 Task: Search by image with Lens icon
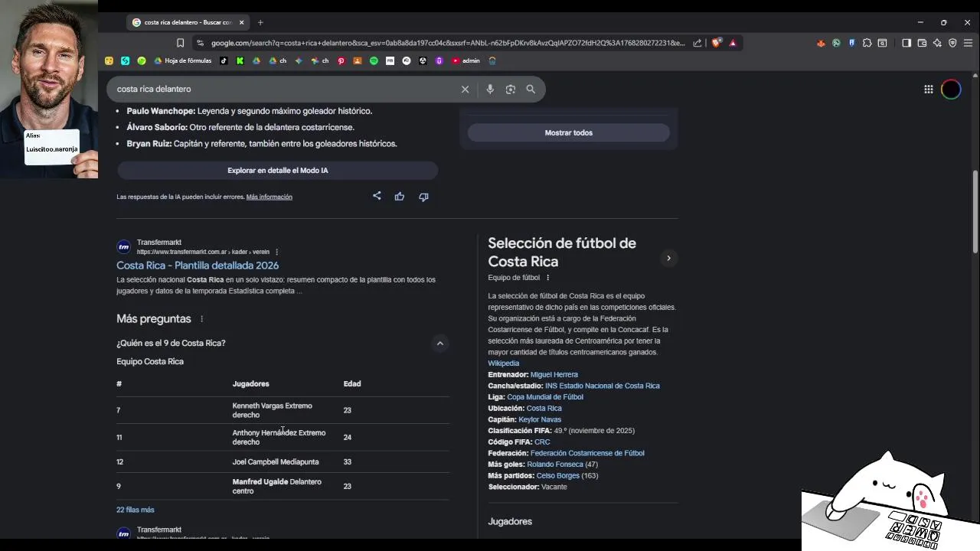[x=511, y=90]
